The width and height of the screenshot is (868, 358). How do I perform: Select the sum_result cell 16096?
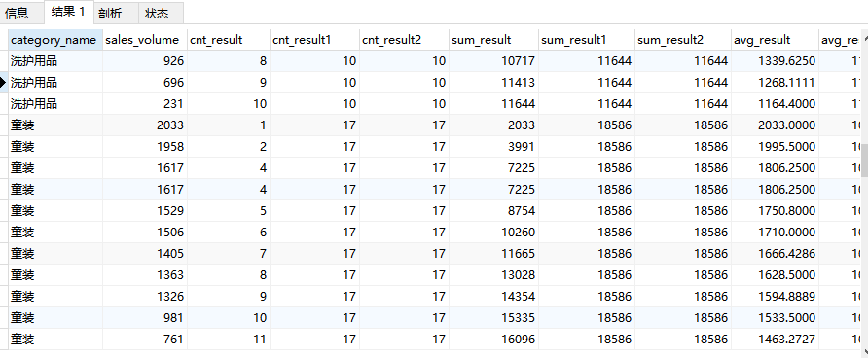pyautogui.click(x=493, y=340)
